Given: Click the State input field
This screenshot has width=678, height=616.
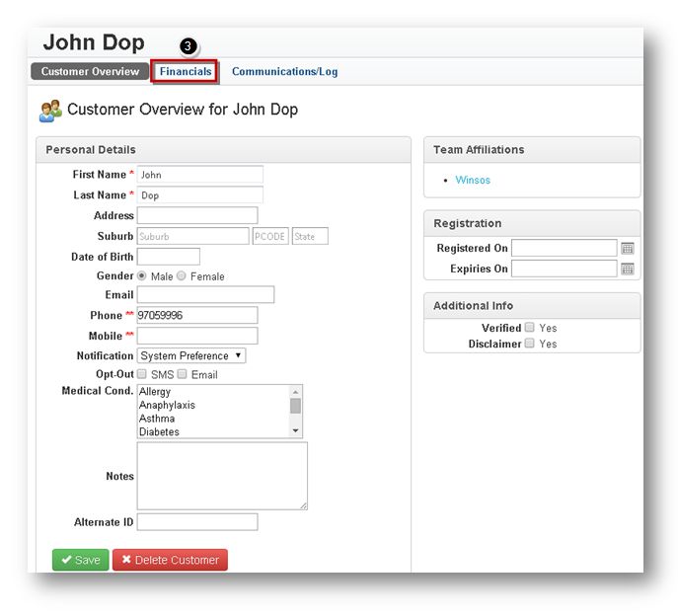Looking at the screenshot, I should 310,236.
